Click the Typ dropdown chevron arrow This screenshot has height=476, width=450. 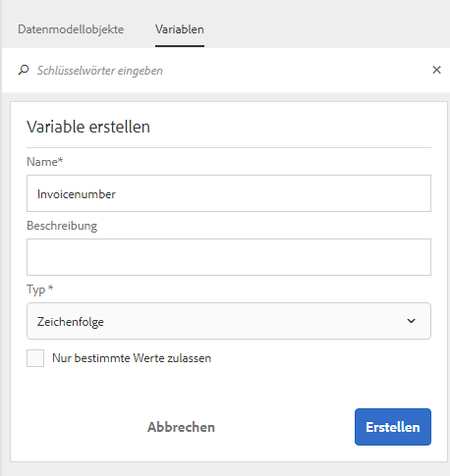411,321
